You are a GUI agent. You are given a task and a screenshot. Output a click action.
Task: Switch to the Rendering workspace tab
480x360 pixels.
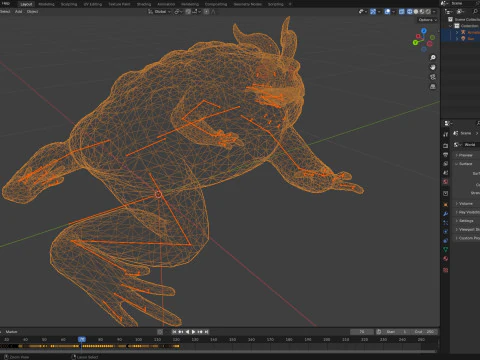coord(190,4)
